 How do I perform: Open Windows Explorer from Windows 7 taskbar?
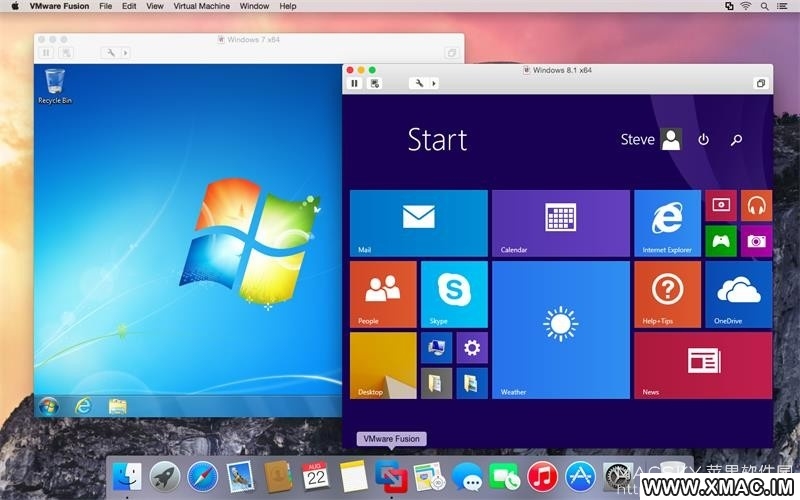[117, 406]
